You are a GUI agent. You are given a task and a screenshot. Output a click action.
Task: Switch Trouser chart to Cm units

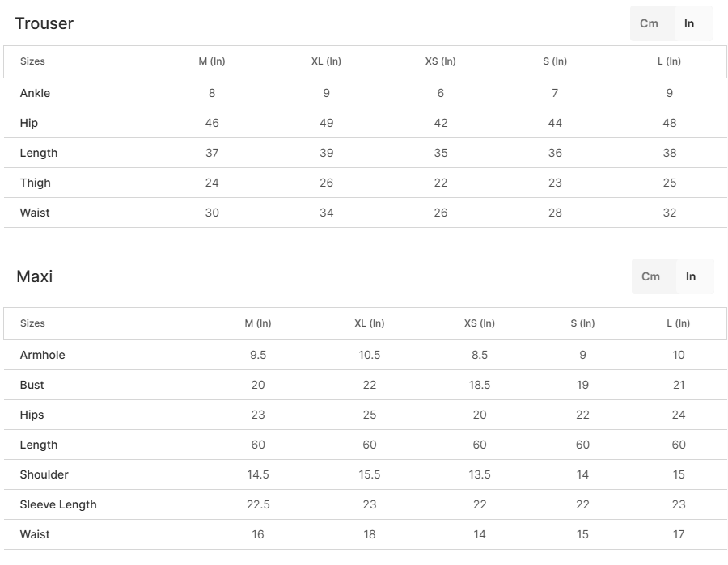point(650,23)
